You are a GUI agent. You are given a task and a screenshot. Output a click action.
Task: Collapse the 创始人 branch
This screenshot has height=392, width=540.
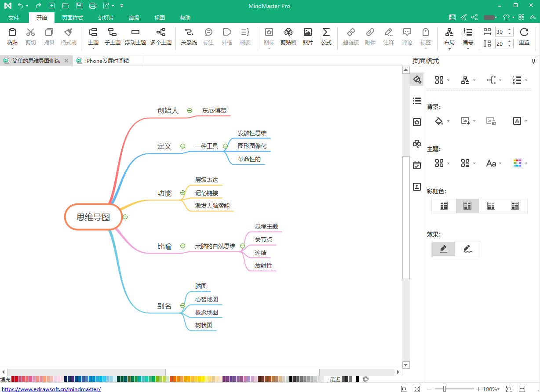[x=190, y=111]
